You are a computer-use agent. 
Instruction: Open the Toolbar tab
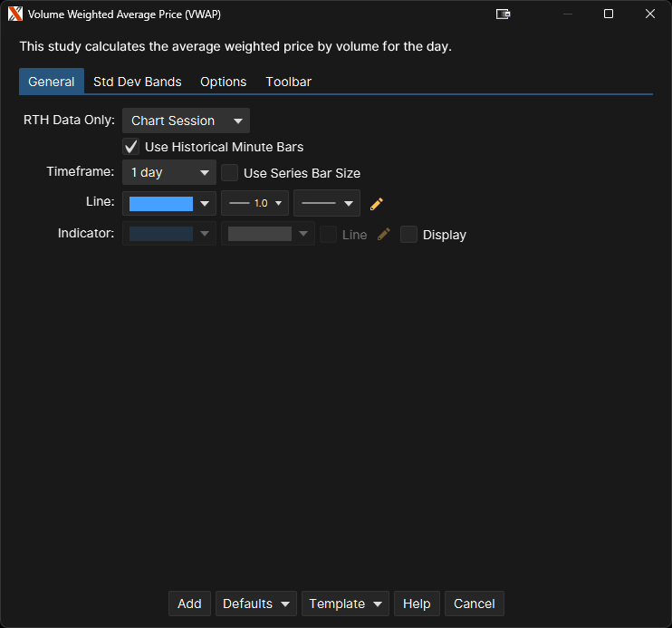[288, 82]
